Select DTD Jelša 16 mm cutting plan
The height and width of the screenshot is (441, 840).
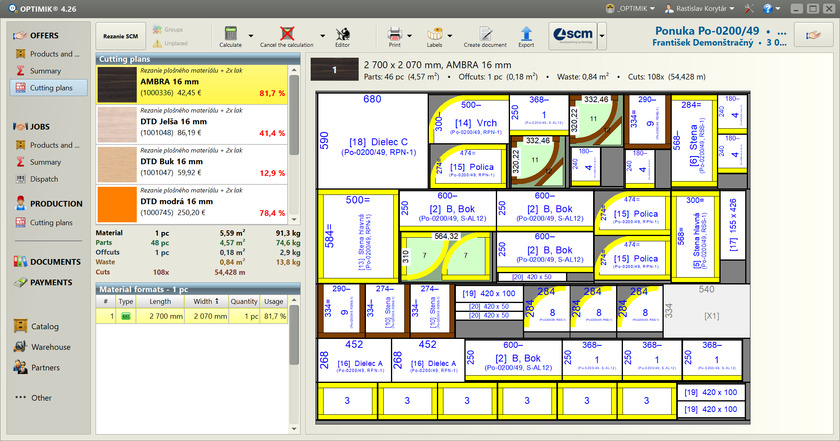(192, 124)
